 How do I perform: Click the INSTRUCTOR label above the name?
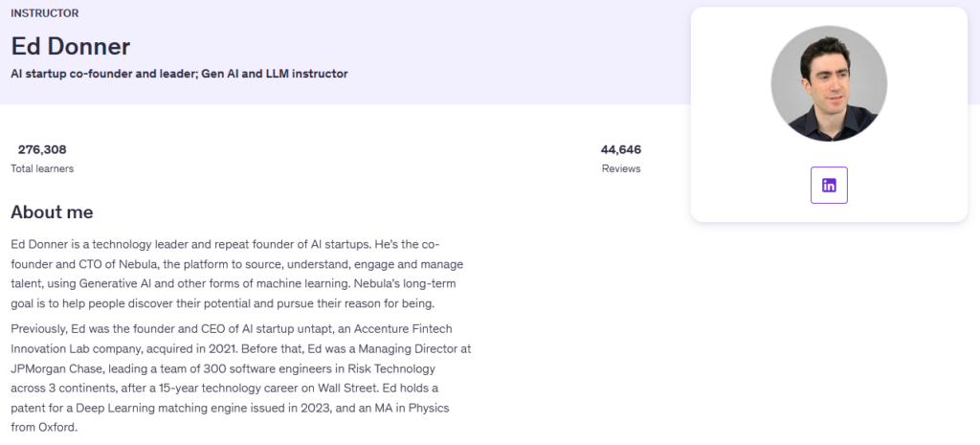coord(44,13)
